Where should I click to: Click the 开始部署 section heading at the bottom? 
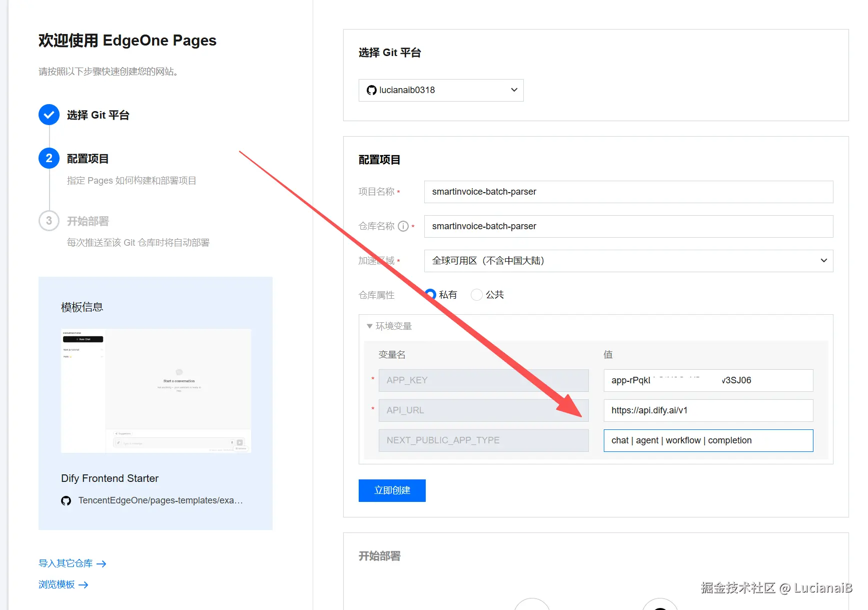click(380, 556)
